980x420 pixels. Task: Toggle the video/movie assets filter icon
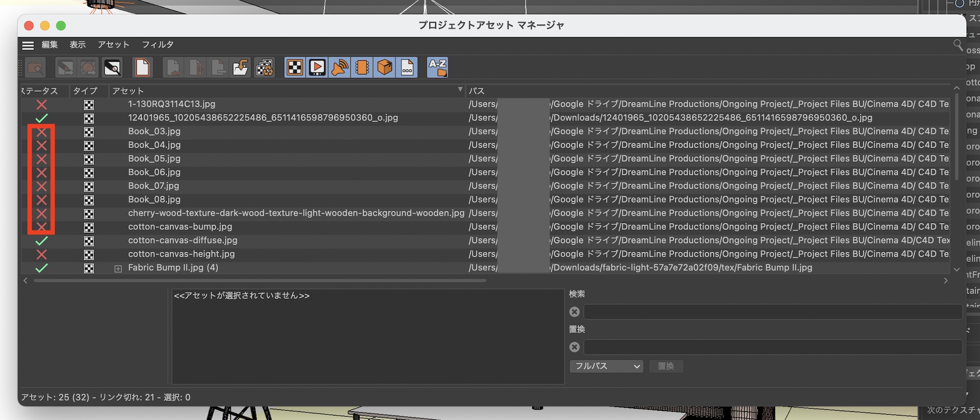(317, 68)
